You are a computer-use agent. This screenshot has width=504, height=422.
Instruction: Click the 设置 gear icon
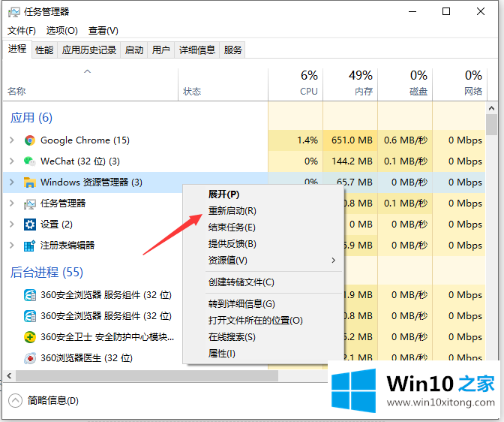tap(29, 225)
